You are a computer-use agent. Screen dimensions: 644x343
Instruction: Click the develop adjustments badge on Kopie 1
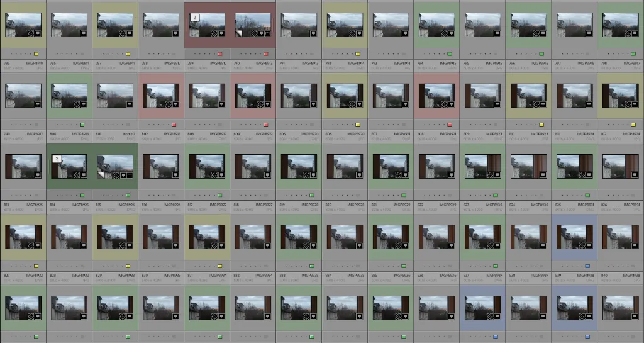coord(116,175)
